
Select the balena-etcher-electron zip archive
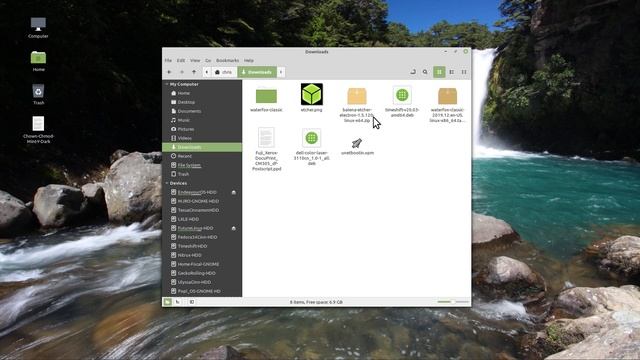click(x=357, y=105)
